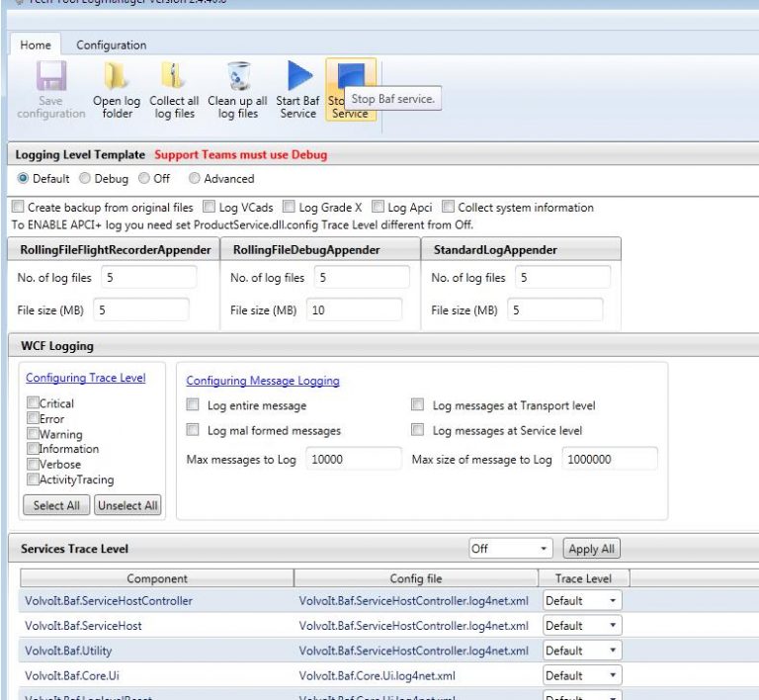
Task: Click the Max messages to Log field
Action: 353,460
